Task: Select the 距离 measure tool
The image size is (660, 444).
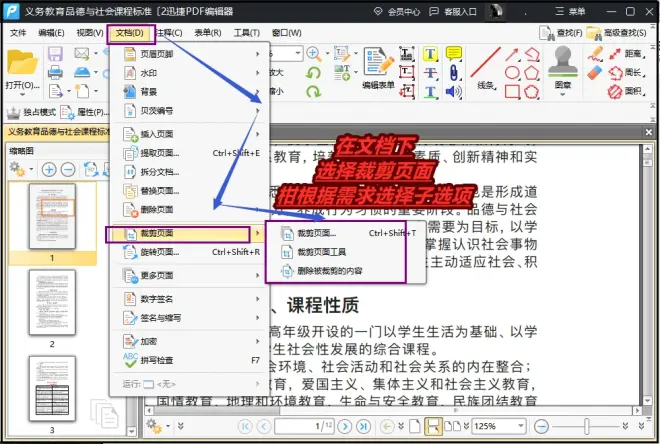Action: 627,54
